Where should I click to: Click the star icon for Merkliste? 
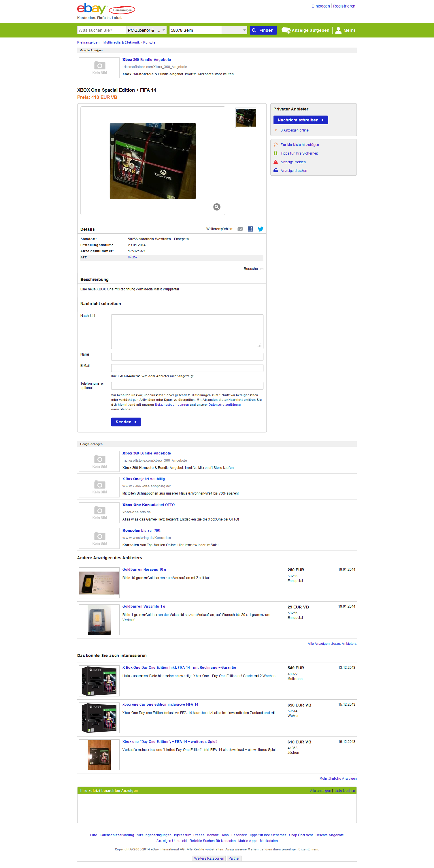[276, 144]
